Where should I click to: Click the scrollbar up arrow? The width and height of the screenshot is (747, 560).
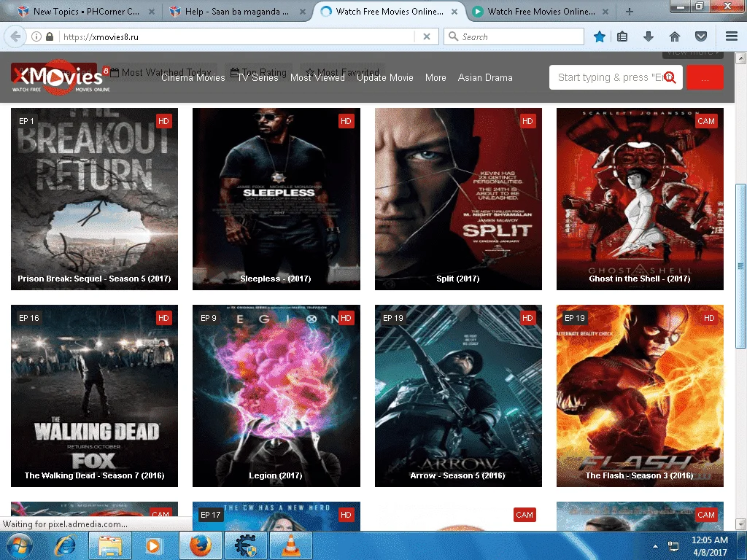click(740, 58)
